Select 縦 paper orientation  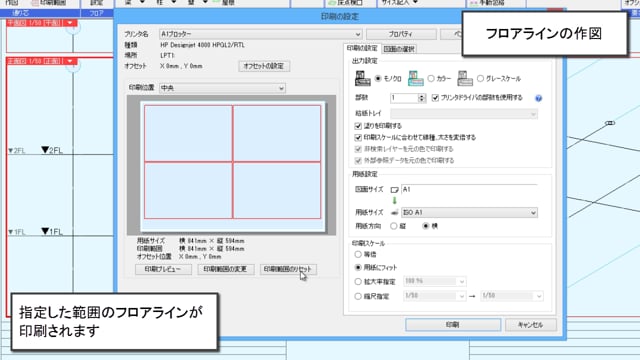pyautogui.click(x=393, y=226)
